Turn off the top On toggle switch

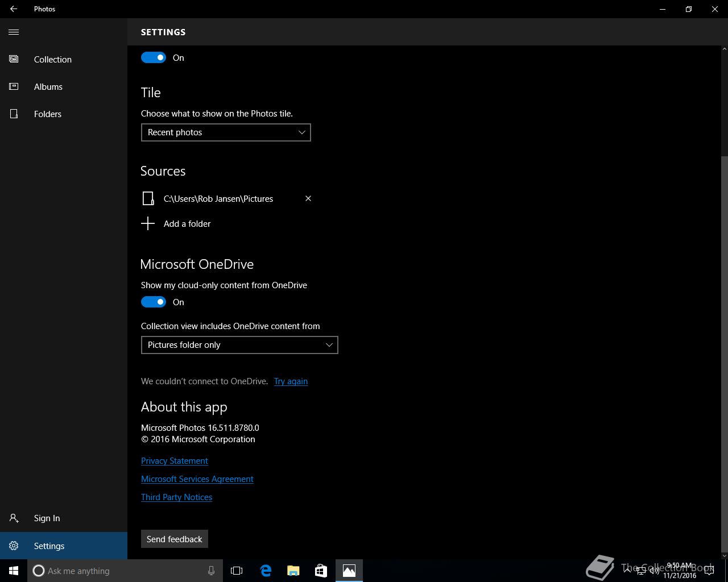tap(154, 57)
